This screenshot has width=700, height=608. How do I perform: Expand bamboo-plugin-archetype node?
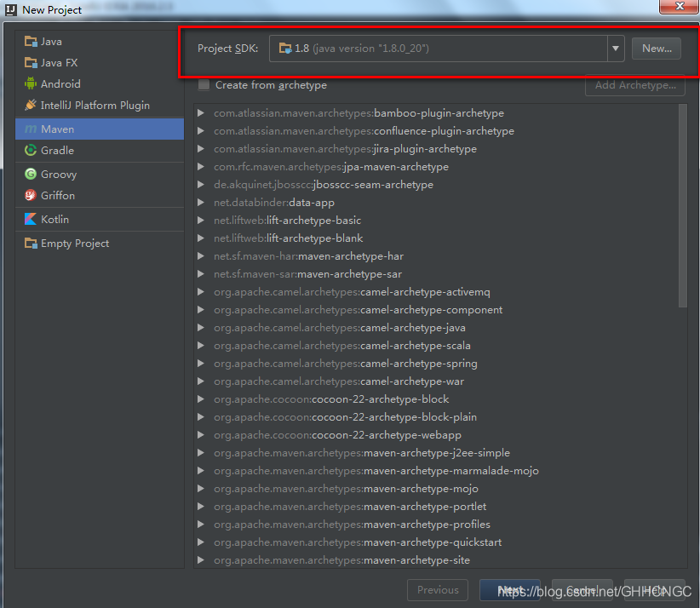click(x=201, y=113)
